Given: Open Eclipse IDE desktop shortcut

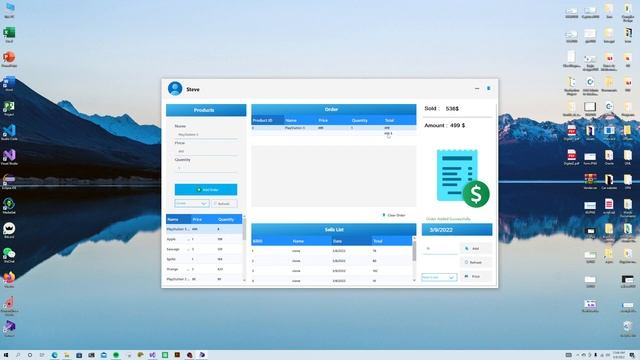Looking at the screenshot, I should click(x=9, y=181).
